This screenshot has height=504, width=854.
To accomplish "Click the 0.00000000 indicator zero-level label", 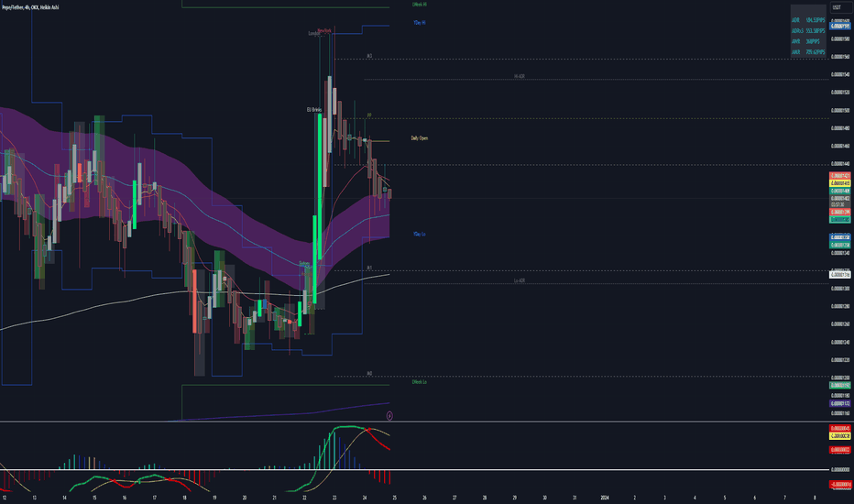I will (x=840, y=470).
